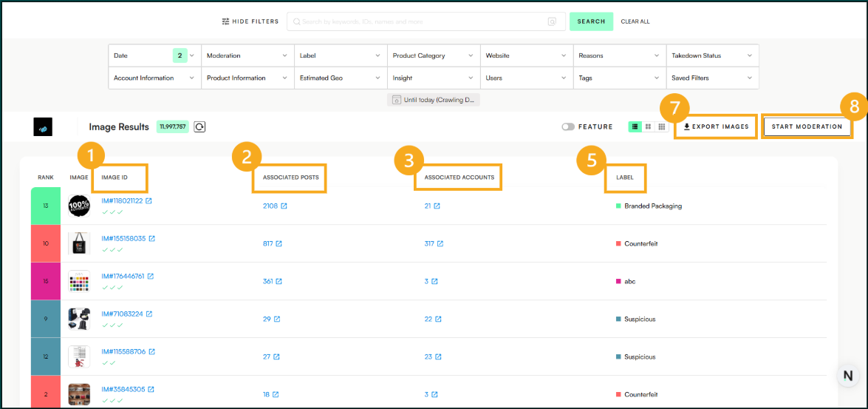Switch to dense grid view icon
Image resolution: width=868 pixels, height=409 pixels.
[661, 127]
